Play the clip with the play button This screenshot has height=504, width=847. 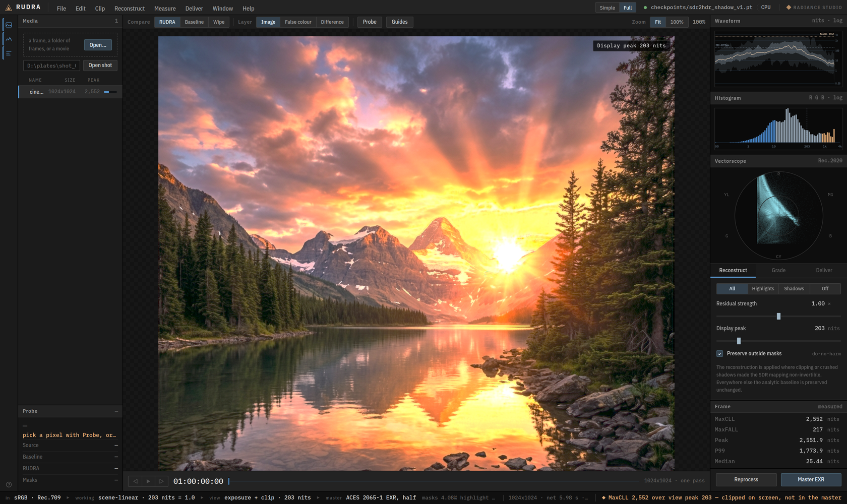tap(148, 481)
